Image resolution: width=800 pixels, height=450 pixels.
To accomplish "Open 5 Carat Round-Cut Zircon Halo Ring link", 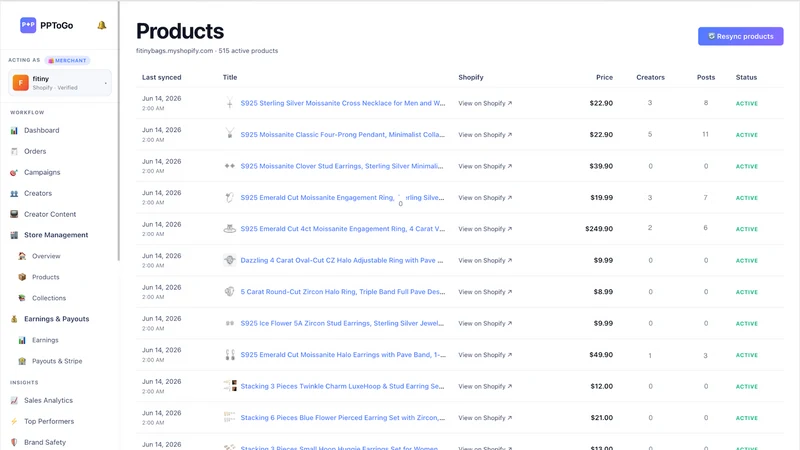I will (x=342, y=292).
